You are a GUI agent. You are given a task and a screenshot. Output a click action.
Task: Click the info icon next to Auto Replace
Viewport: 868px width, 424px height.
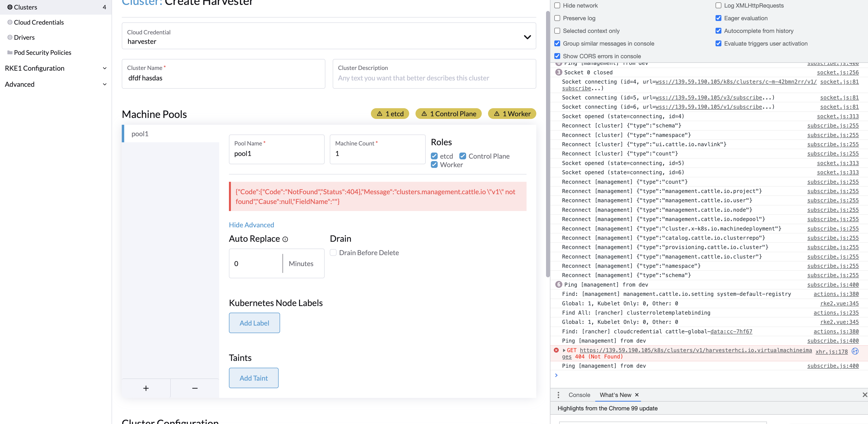(x=285, y=239)
